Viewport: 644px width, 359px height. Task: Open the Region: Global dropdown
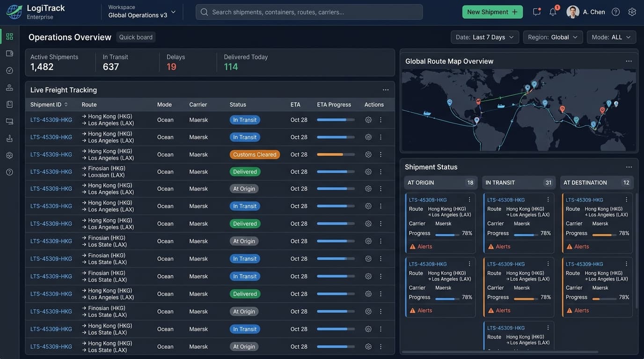tap(553, 37)
